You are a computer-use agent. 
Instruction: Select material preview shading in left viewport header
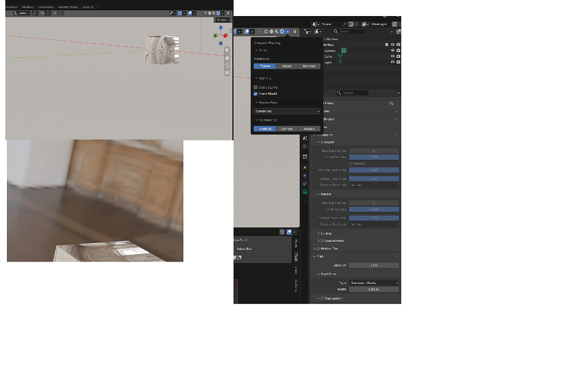[x=214, y=13]
